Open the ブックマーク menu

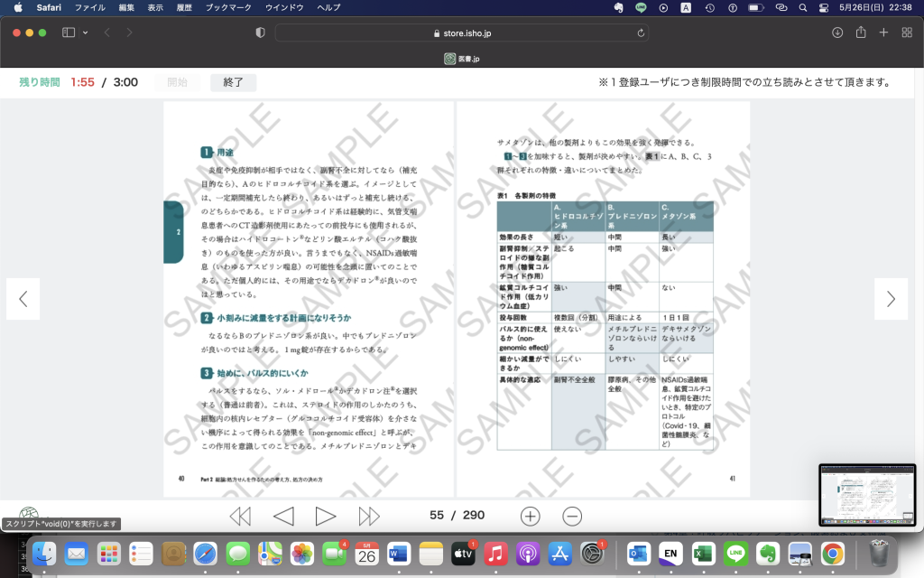click(229, 7)
